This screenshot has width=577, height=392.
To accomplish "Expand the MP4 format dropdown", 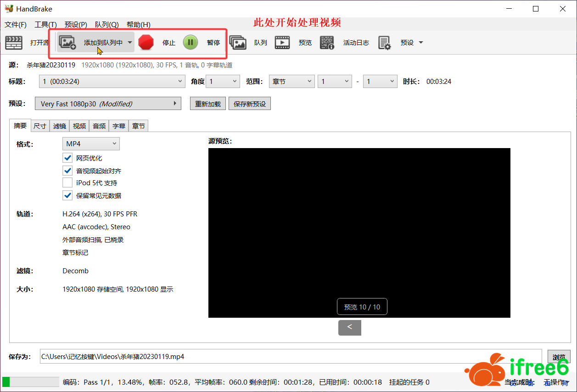I will (x=91, y=144).
